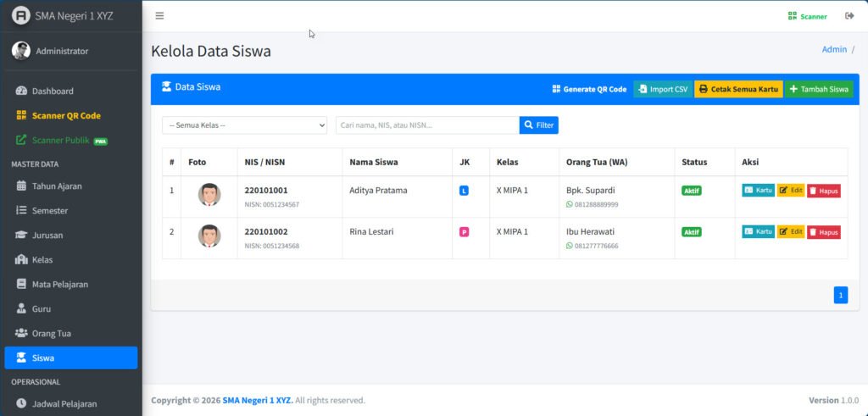The height and width of the screenshot is (416, 868).
Task: Click Hapus for Aditya Pratama
Action: pyautogui.click(x=823, y=191)
